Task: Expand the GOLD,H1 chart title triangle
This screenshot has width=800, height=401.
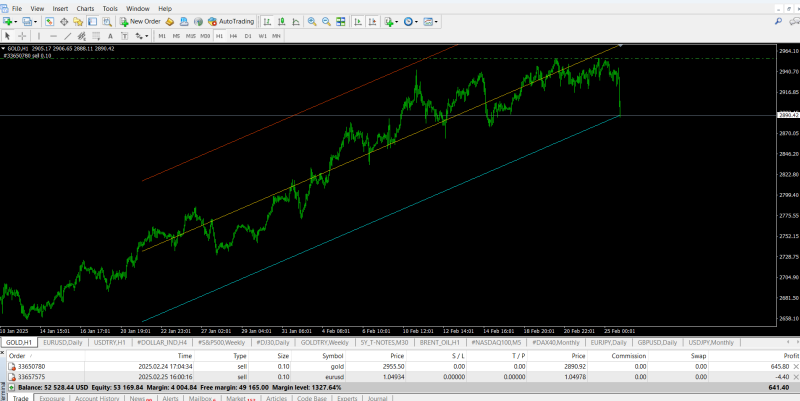Action: 4,48
